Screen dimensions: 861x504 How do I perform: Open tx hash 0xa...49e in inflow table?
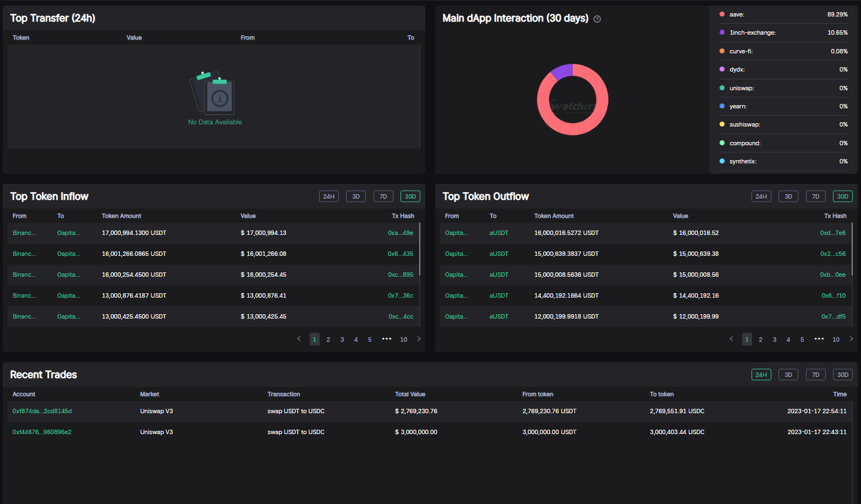click(400, 233)
